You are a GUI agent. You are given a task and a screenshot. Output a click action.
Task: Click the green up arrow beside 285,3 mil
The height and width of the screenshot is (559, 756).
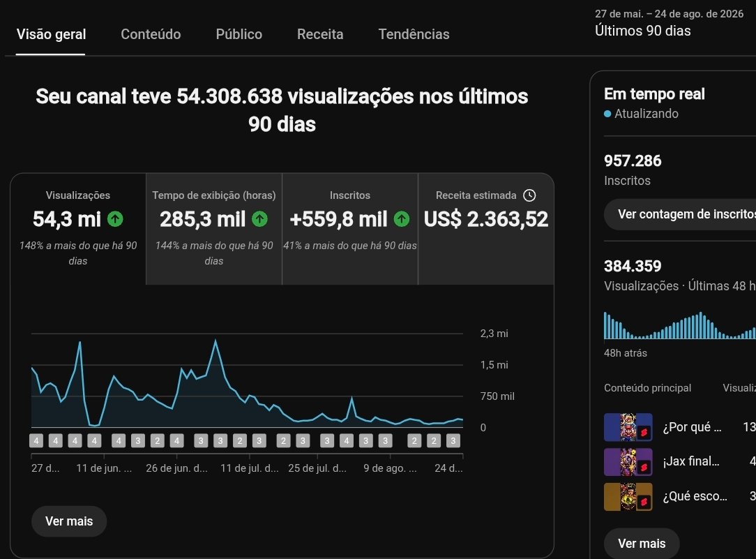(259, 219)
